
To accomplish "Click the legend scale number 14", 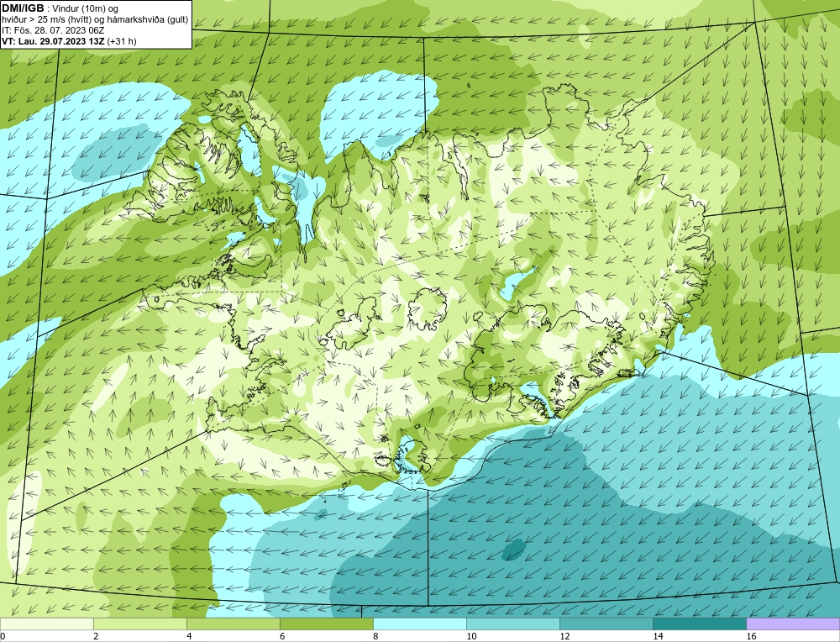I will (x=658, y=636).
